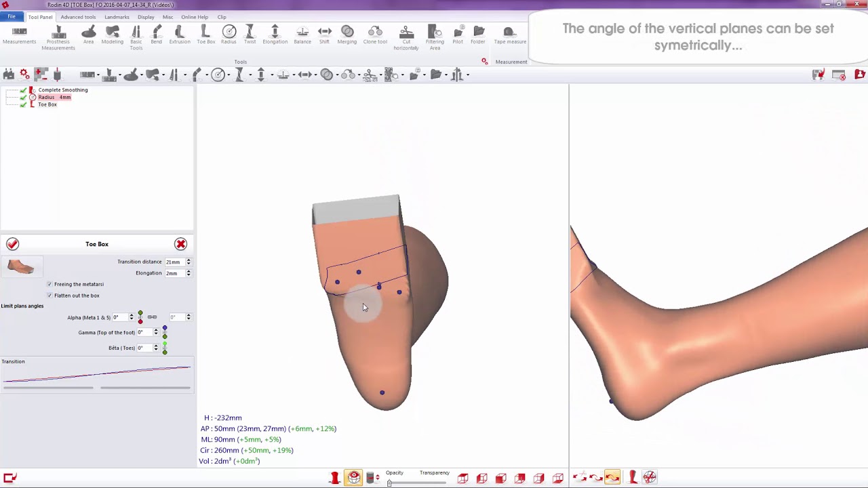Click the Opacity slider handle

(389, 483)
